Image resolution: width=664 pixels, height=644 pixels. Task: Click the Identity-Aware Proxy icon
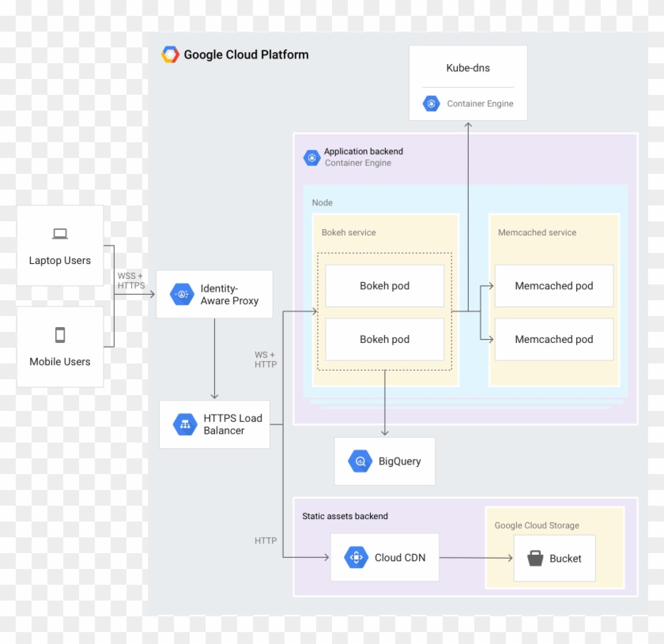point(182,294)
